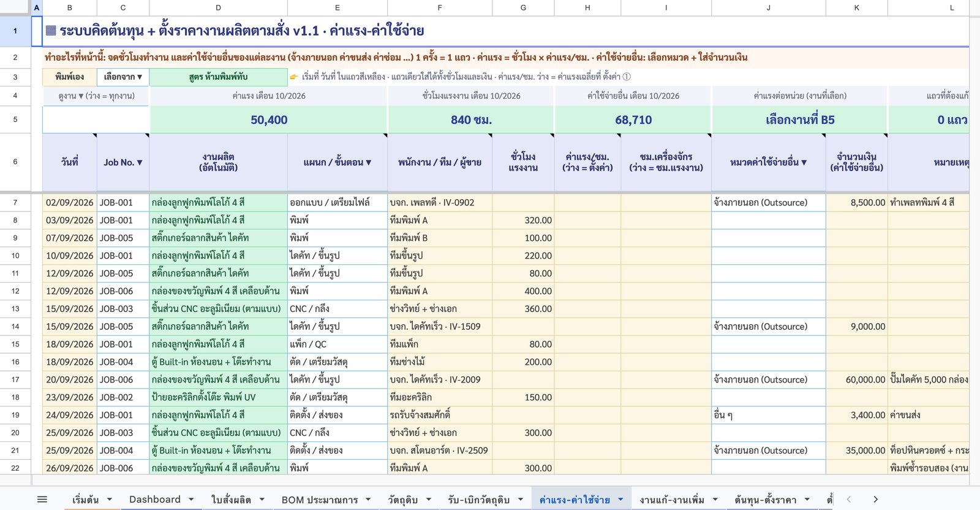The width and height of the screenshot is (980, 510).
Task: Click the ทีมพิมพ์ B staff cell
Action: coord(440,238)
